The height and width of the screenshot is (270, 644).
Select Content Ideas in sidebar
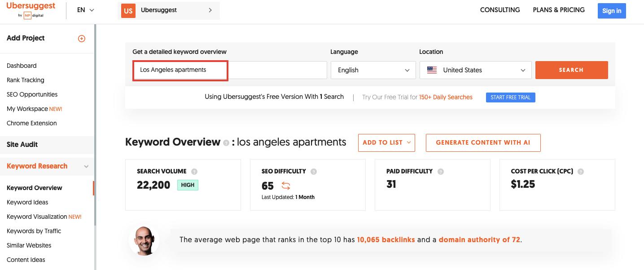[x=26, y=260]
